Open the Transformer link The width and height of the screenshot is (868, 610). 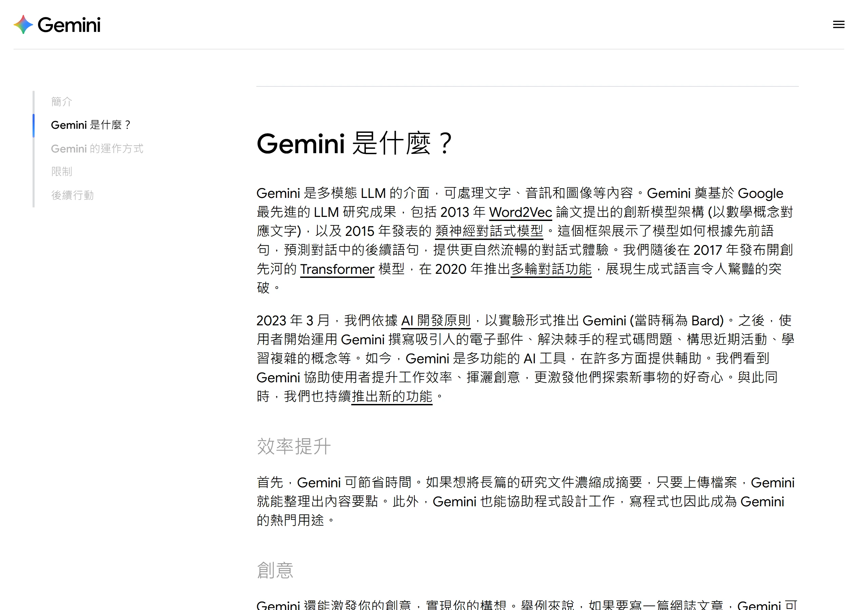(x=337, y=269)
